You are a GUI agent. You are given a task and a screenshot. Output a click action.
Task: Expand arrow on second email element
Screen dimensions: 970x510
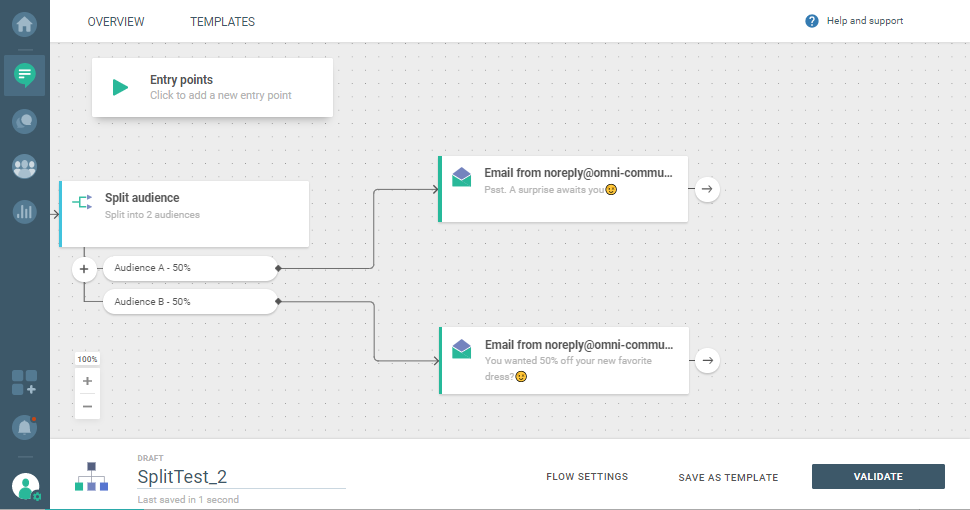click(707, 360)
